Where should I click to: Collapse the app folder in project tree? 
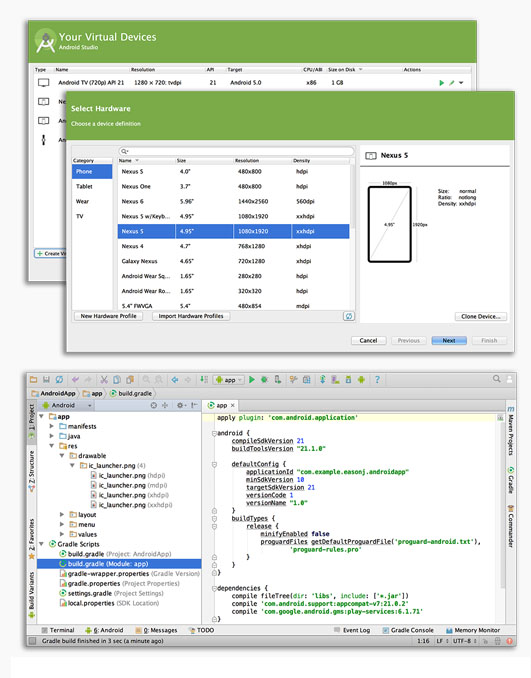tap(42, 416)
